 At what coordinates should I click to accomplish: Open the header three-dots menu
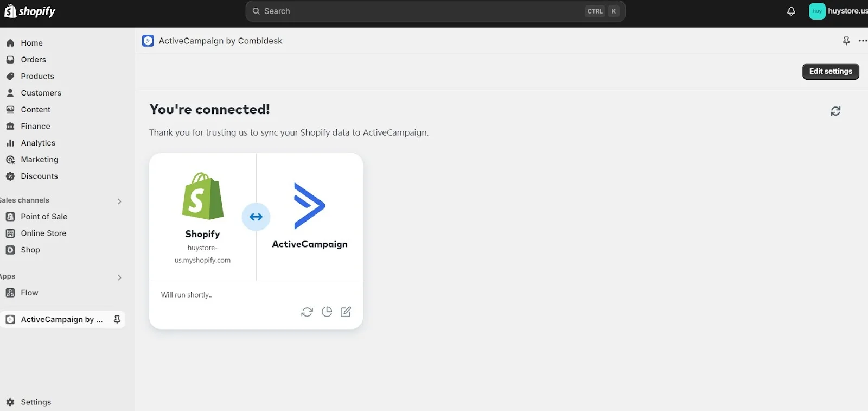point(863,41)
